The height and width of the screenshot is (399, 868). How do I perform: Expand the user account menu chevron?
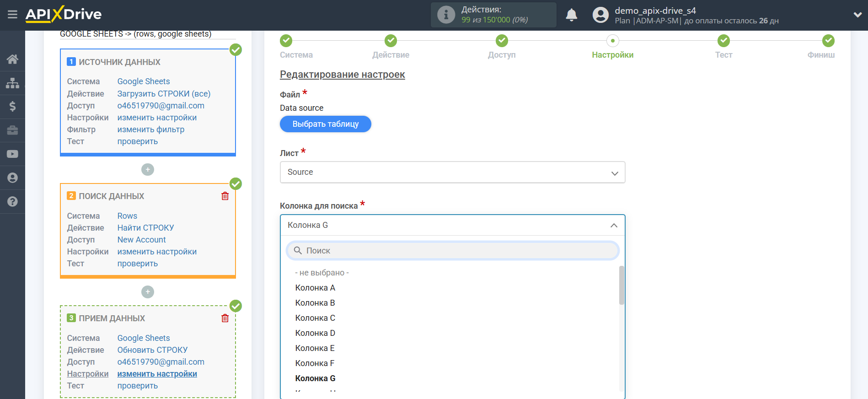point(857,15)
